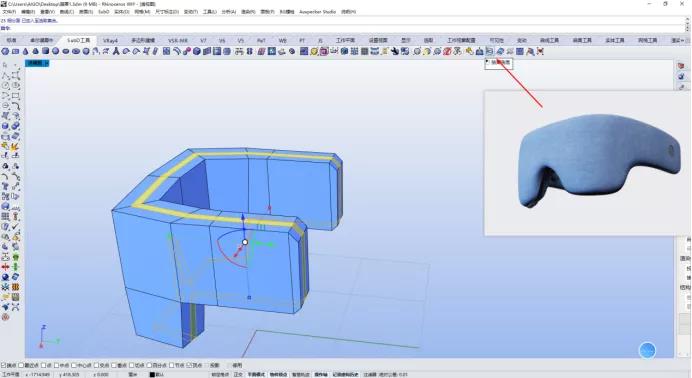Select the SubD cylinder primitive icon
Viewport: 692px width, 378px height.
pyautogui.click(x=45, y=51)
